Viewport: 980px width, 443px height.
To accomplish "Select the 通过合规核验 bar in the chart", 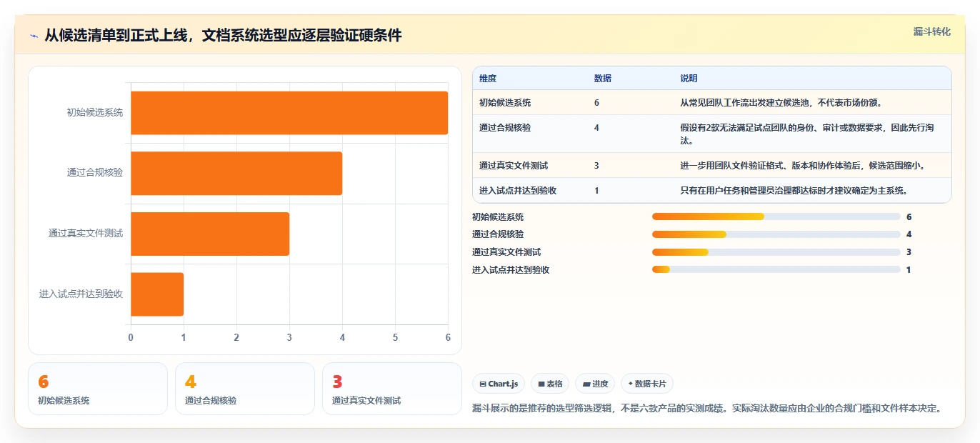I will click(x=236, y=173).
